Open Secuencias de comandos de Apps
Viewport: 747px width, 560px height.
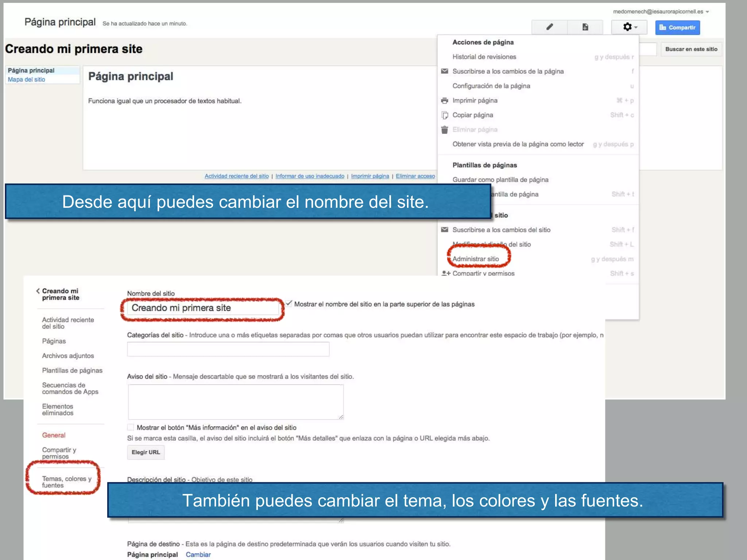(70, 388)
